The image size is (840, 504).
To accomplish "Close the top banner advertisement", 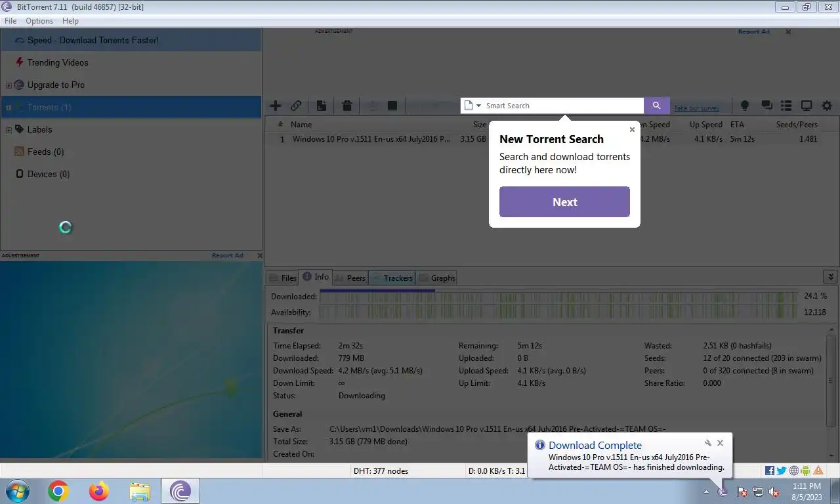I will coord(788,31).
